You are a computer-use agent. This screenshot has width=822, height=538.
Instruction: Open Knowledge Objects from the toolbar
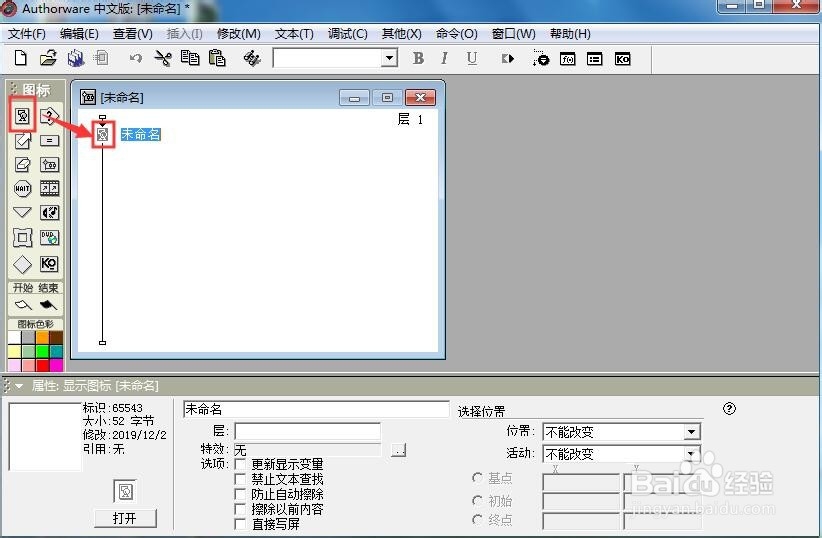point(622,59)
